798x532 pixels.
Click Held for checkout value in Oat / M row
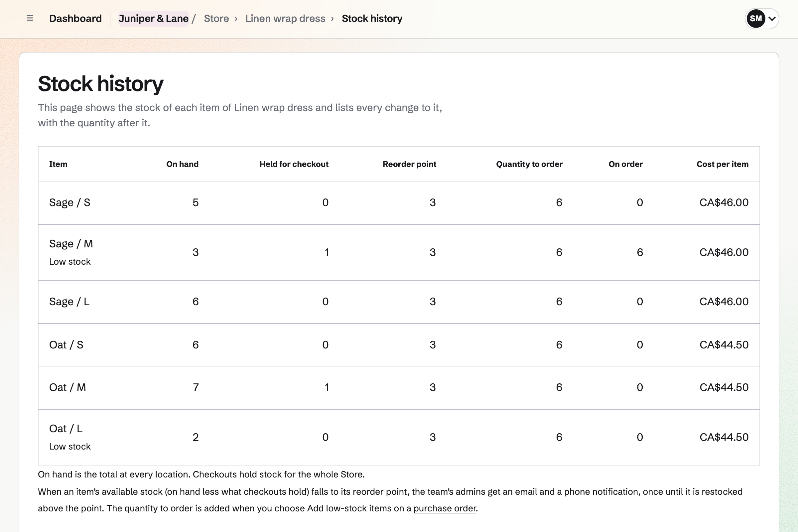pos(327,387)
